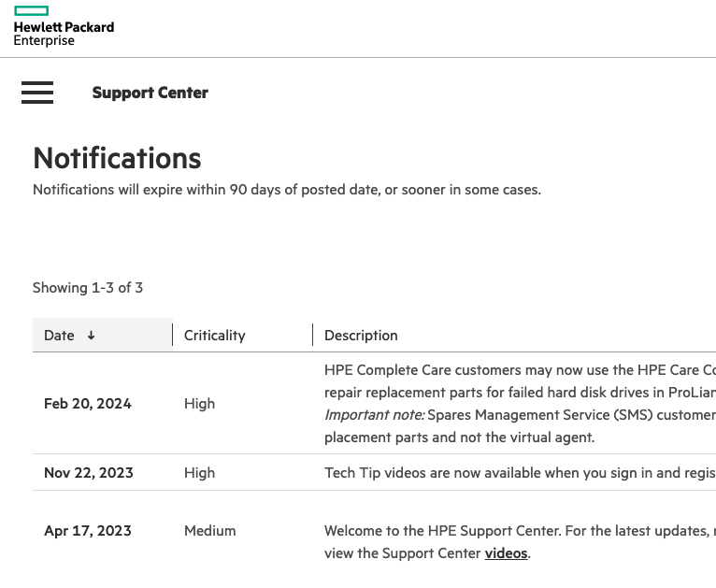
Task: Select the Feb 20, 2024 notification date
Action: pyautogui.click(x=88, y=404)
